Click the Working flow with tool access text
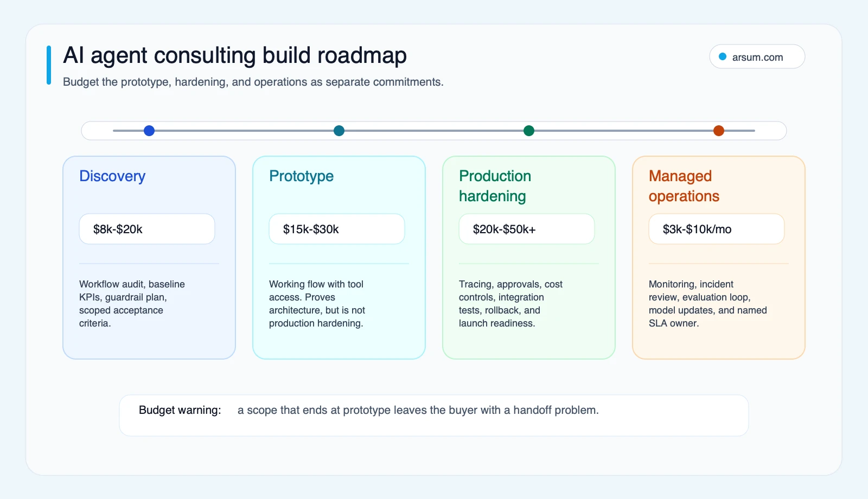The height and width of the screenshot is (499, 868). point(317,304)
